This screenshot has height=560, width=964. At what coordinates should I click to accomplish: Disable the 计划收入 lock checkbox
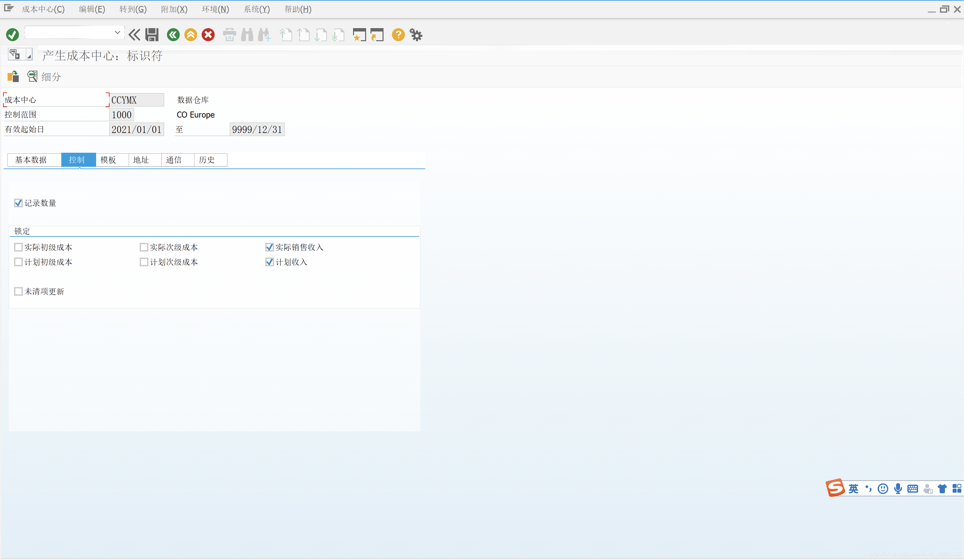tap(269, 262)
